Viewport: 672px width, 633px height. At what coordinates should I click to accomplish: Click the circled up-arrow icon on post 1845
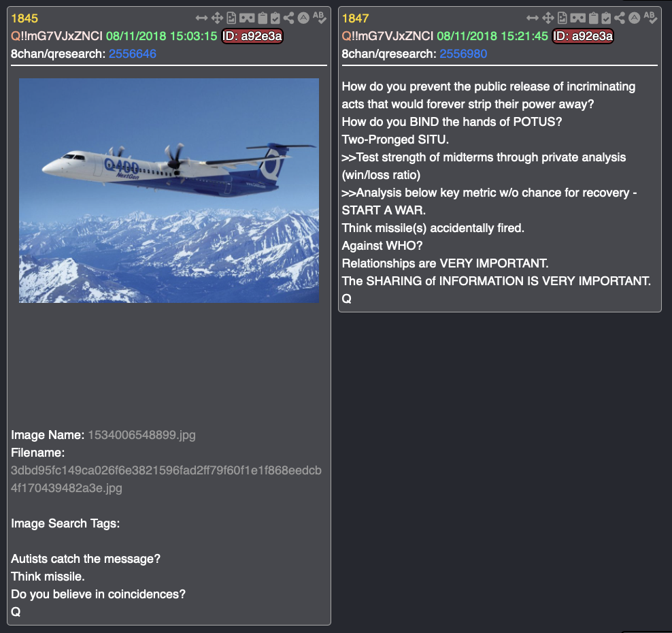(x=303, y=18)
